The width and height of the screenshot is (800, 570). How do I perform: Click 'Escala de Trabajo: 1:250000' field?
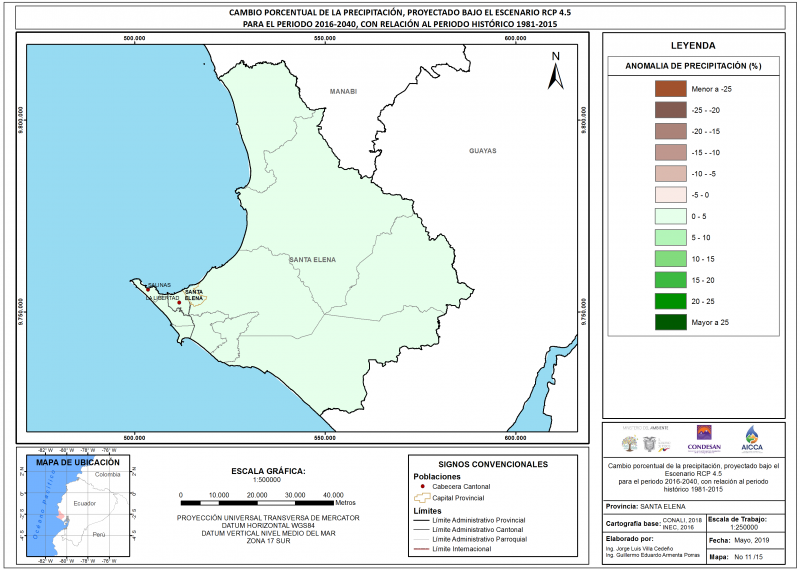pos(745,524)
